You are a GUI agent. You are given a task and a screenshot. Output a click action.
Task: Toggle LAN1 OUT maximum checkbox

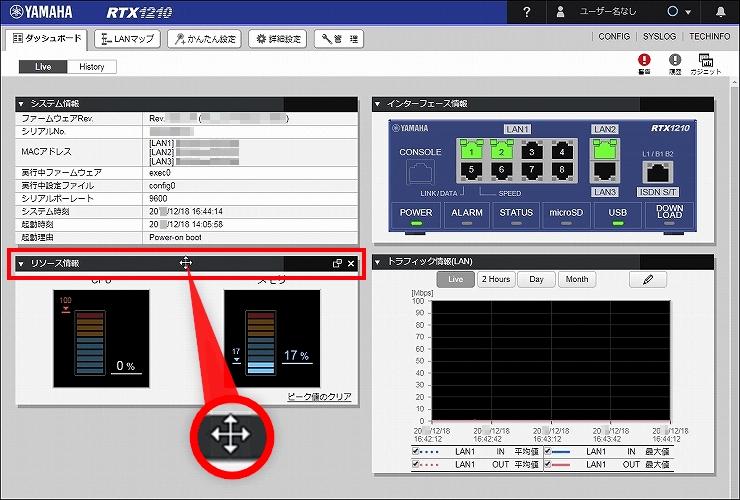548,465
